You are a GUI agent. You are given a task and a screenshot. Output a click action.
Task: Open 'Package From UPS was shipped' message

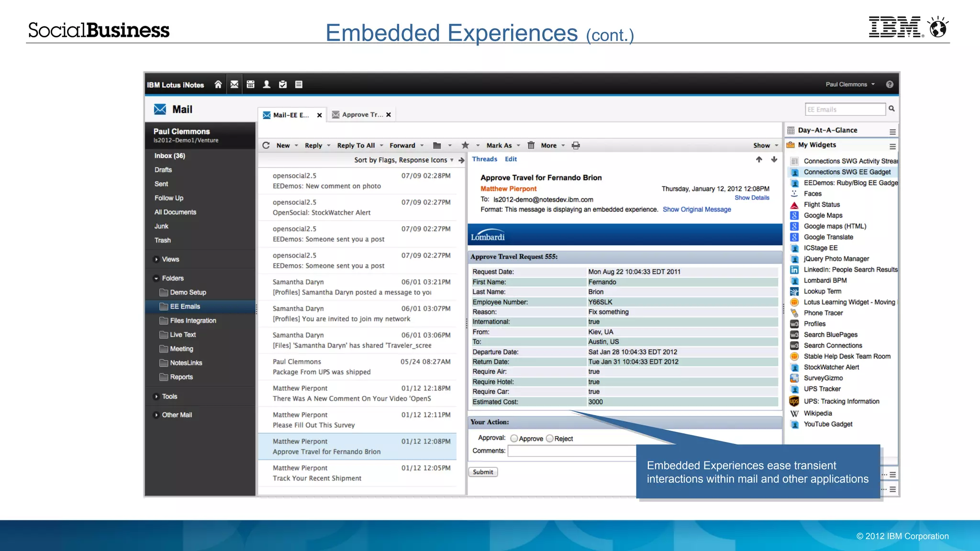coord(357,367)
